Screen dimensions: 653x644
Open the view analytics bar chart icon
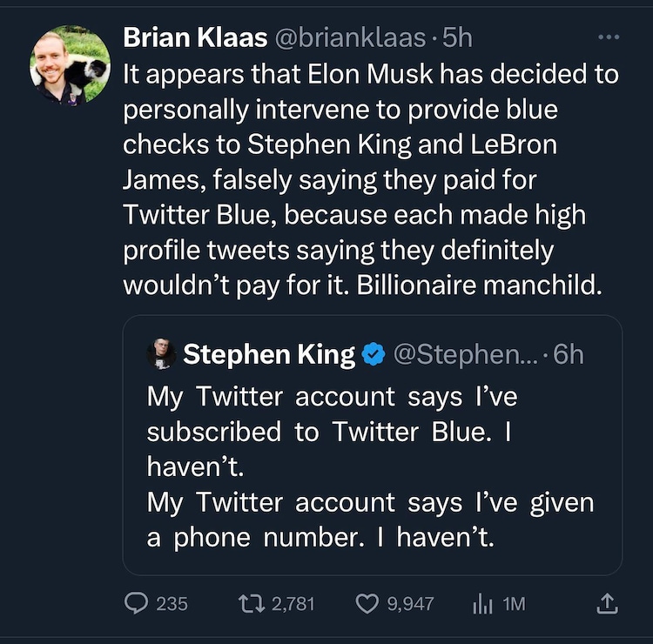coord(482,602)
